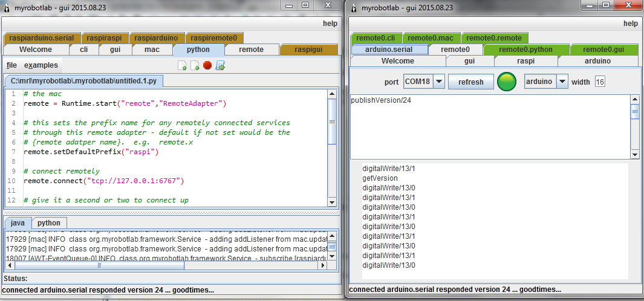This screenshot has width=644, height=301.
Task: Click the serial receive pane scroll down arrow
Action: (634, 155)
